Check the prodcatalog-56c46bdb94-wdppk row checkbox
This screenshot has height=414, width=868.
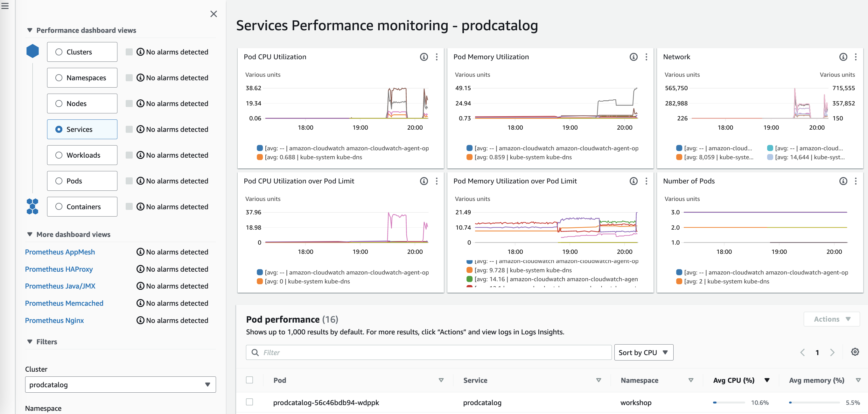click(x=250, y=402)
